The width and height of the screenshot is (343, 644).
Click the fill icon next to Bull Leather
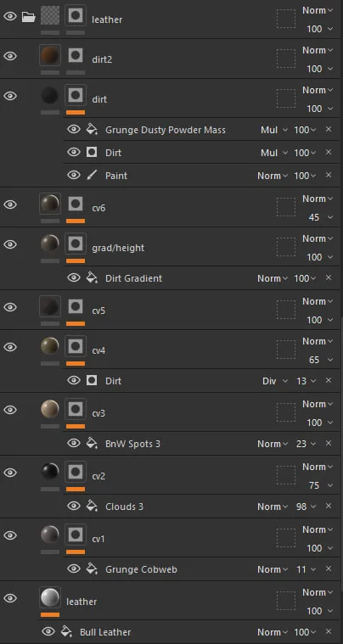tap(66, 631)
